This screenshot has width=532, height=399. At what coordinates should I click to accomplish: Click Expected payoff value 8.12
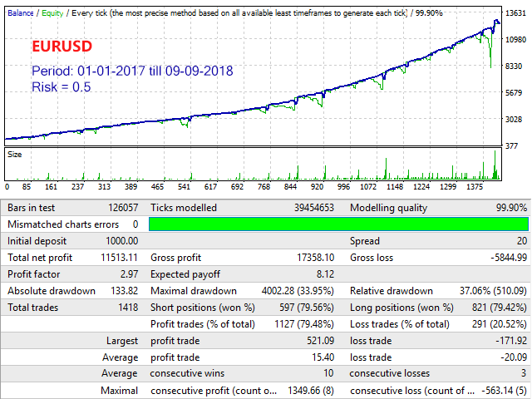click(x=325, y=274)
